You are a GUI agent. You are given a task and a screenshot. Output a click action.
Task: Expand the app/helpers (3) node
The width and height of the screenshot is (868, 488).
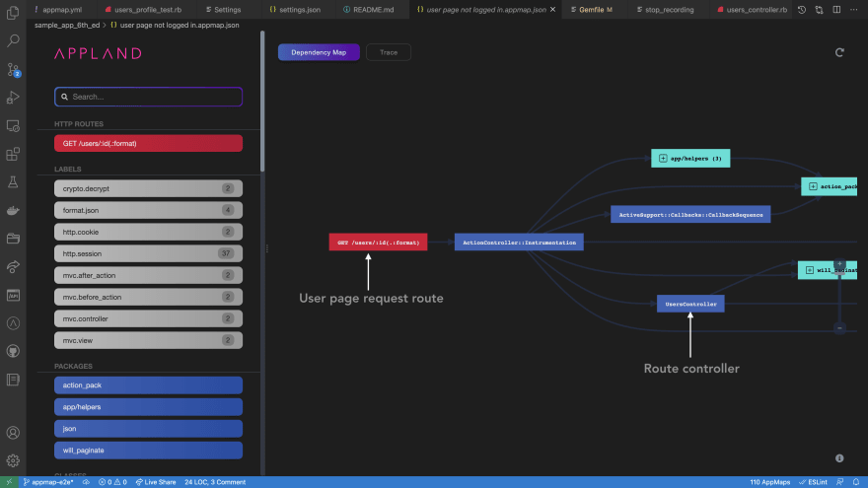(x=663, y=159)
